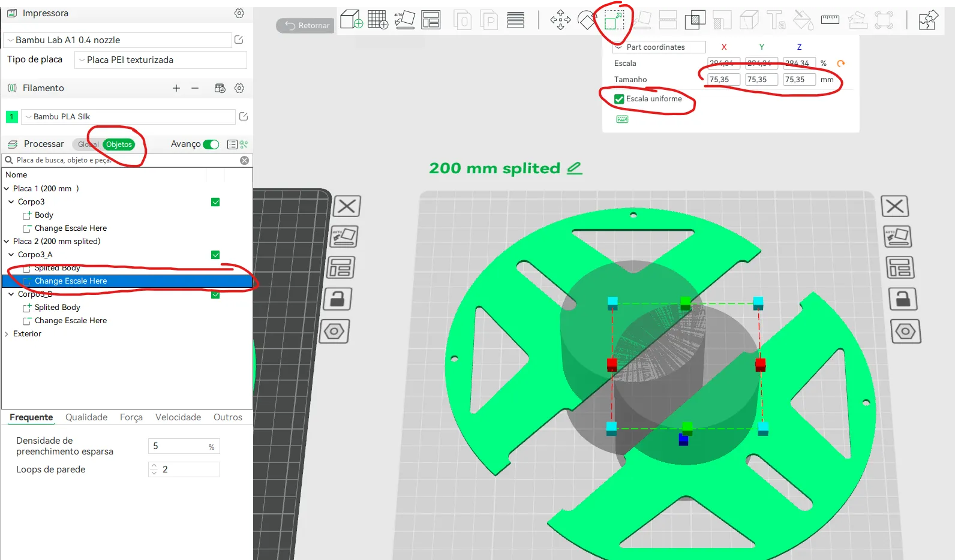Click the Loops de parede value field
955x560 pixels.
pyautogui.click(x=184, y=469)
